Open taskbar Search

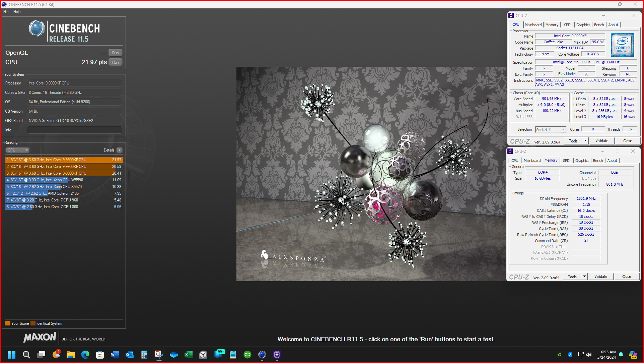(26, 355)
